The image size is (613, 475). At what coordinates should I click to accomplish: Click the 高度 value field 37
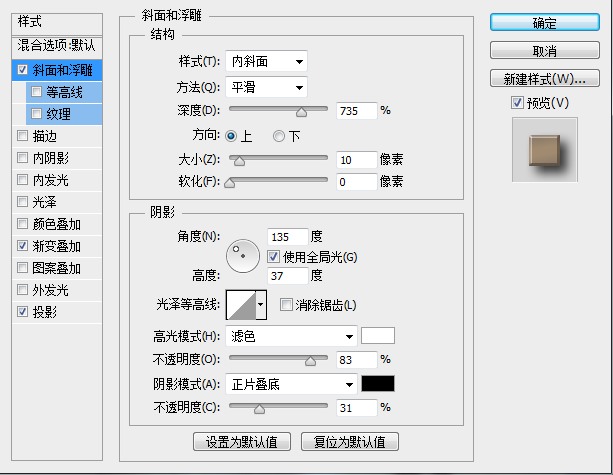(288, 276)
